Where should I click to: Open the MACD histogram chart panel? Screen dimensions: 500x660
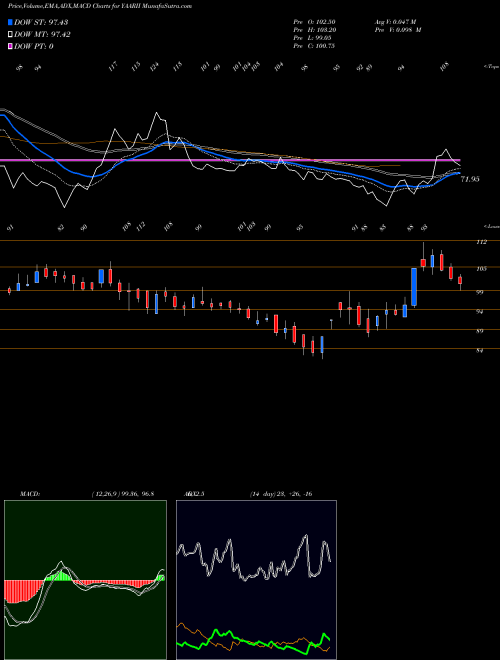point(85,579)
